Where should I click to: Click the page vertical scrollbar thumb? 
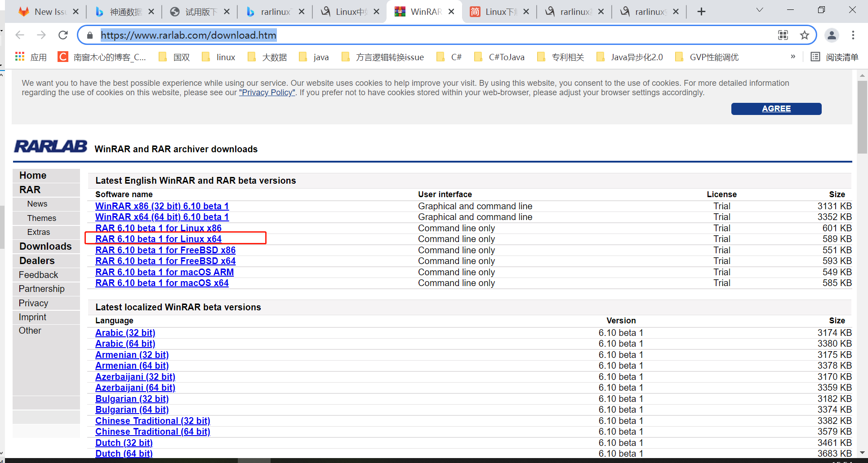point(862,117)
